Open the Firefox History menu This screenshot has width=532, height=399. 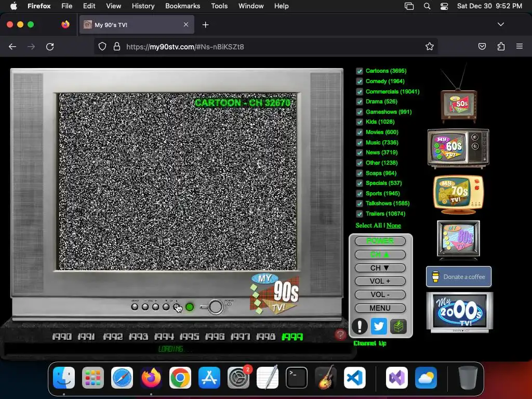coord(143,6)
